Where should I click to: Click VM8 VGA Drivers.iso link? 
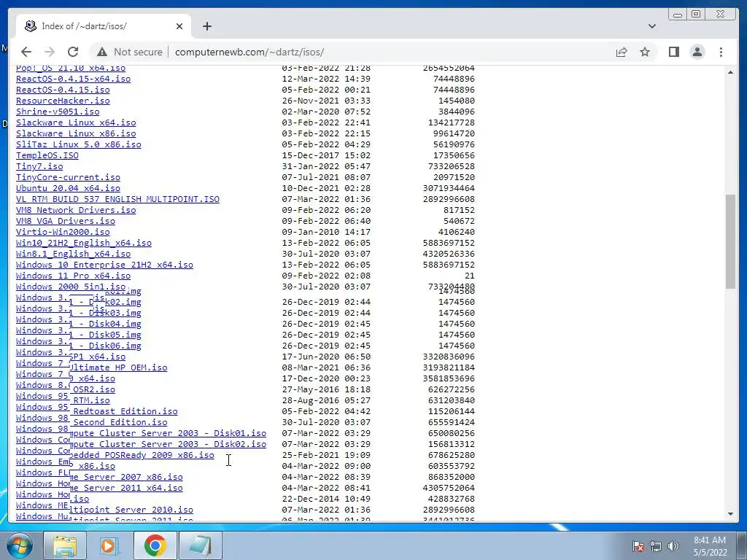[x=65, y=222]
